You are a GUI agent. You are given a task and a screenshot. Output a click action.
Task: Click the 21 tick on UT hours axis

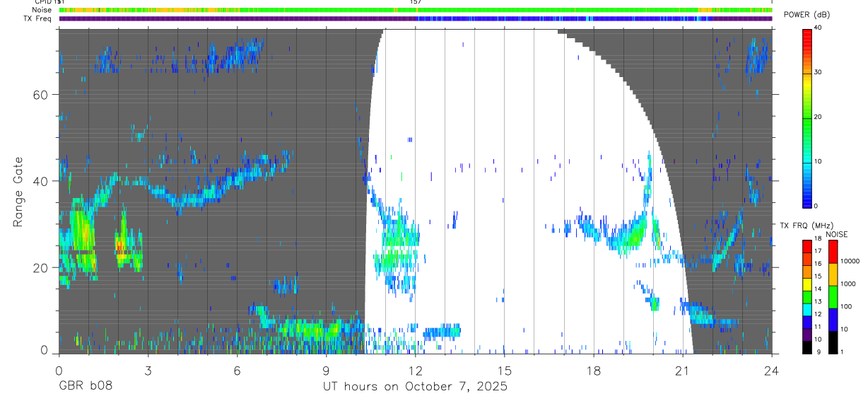683,370
